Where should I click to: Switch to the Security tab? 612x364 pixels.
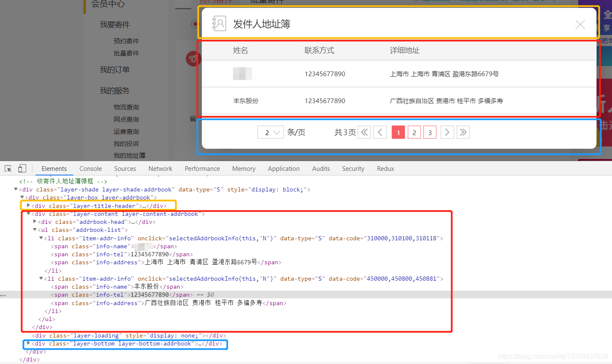pyautogui.click(x=353, y=169)
